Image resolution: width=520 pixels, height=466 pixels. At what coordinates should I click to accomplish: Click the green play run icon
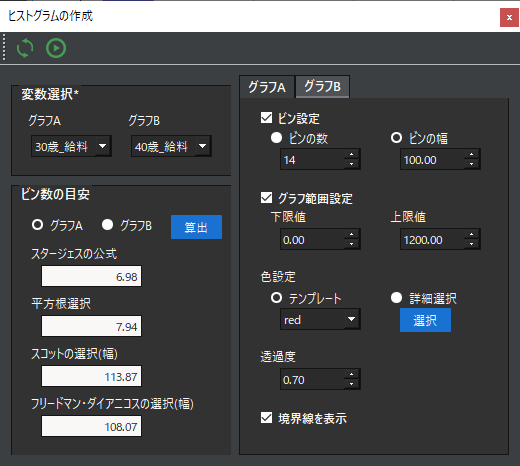pyautogui.click(x=56, y=48)
